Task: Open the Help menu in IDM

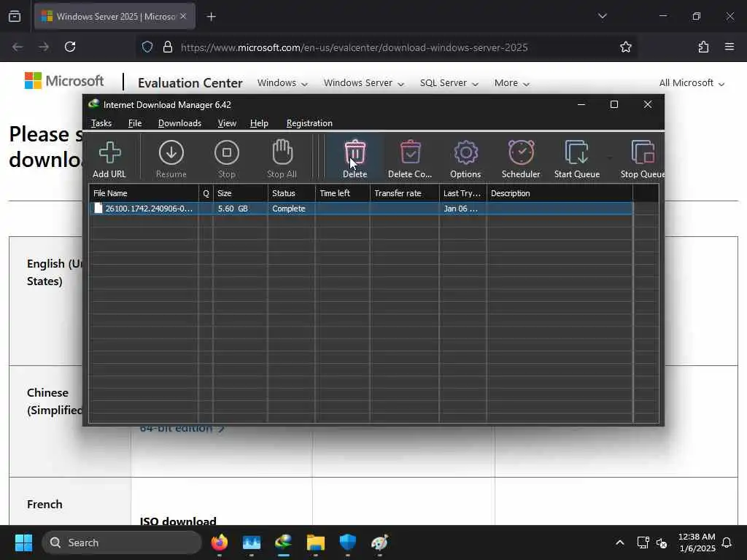Action: tap(259, 122)
